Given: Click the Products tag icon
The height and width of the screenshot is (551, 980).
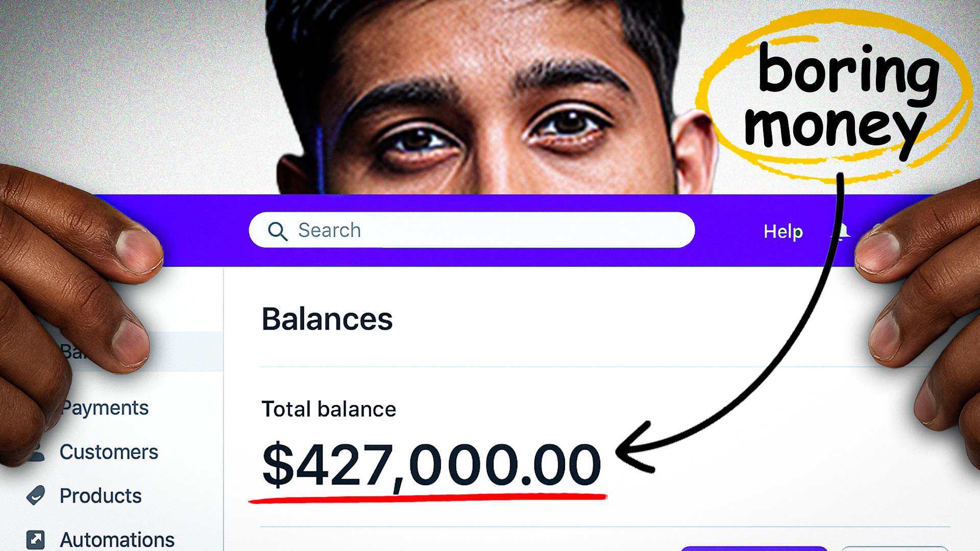Looking at the screenshot, I should pos(36,495).
